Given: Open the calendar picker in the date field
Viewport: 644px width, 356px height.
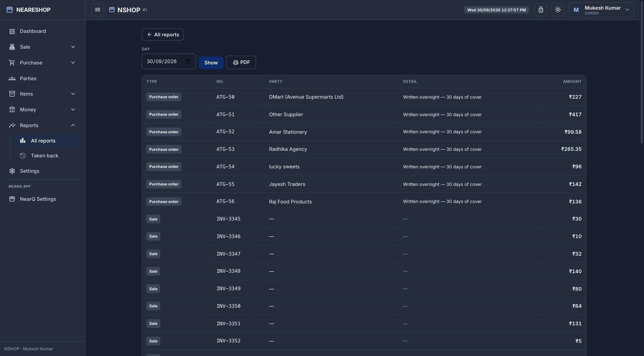Looking at the screenshot, I should point(188,61).
